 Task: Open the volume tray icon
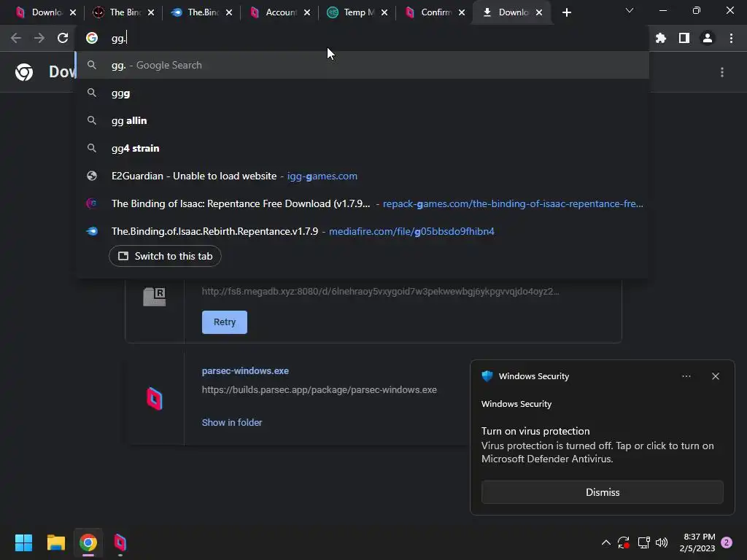[x=662, y=542]
